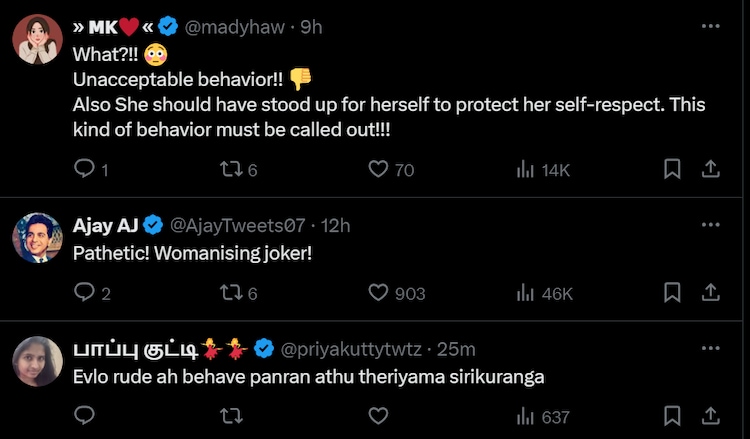Open more options on @madyhaw tweet
This screenshot has height=439, width=750.
710,27
